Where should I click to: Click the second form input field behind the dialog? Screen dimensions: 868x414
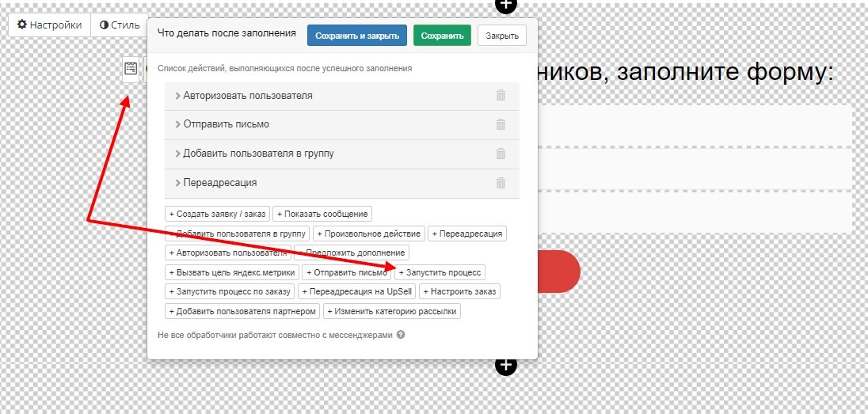(x=695, y=169)
